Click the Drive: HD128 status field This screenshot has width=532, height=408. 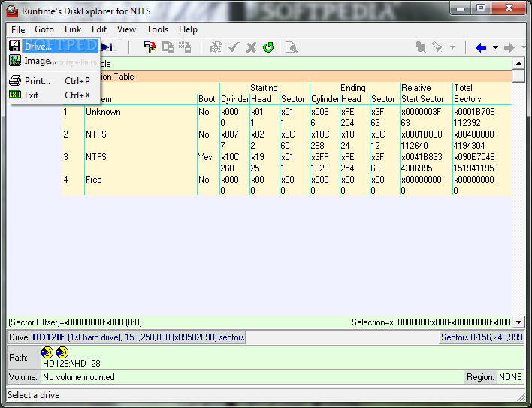(126, 337)
